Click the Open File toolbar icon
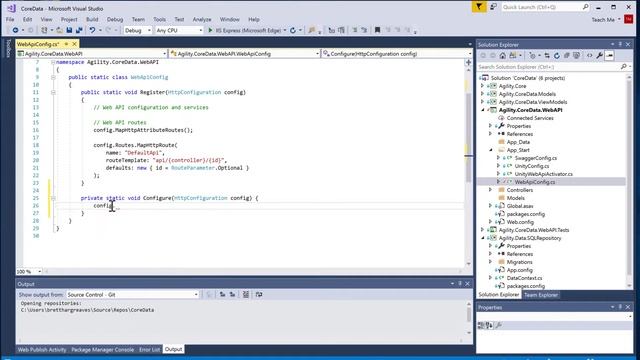 pos(60,30)
